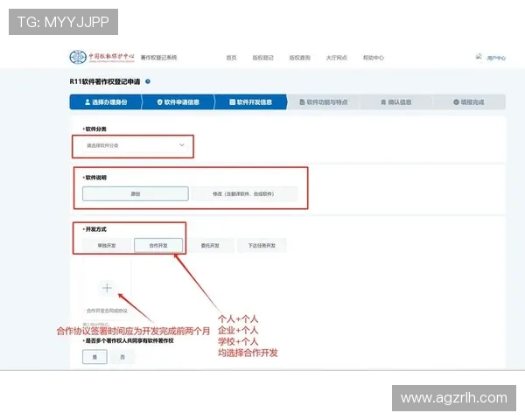Image resolution: width=525 pixels, height=420 pixels.
Task: Open the 首页 nav item
Action: 231,58
